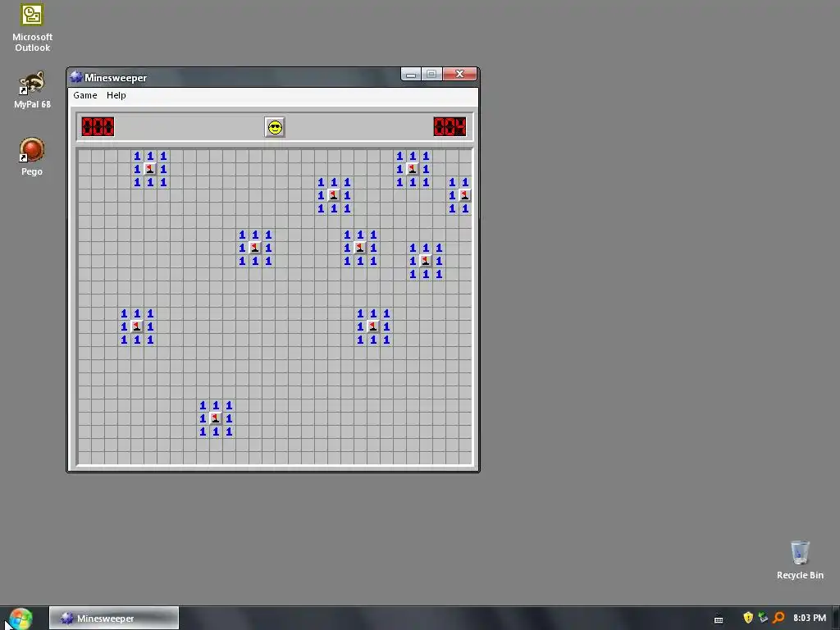Click the red mine counter display
Viewport: 840px width, 630px height.
pos(98,127)
